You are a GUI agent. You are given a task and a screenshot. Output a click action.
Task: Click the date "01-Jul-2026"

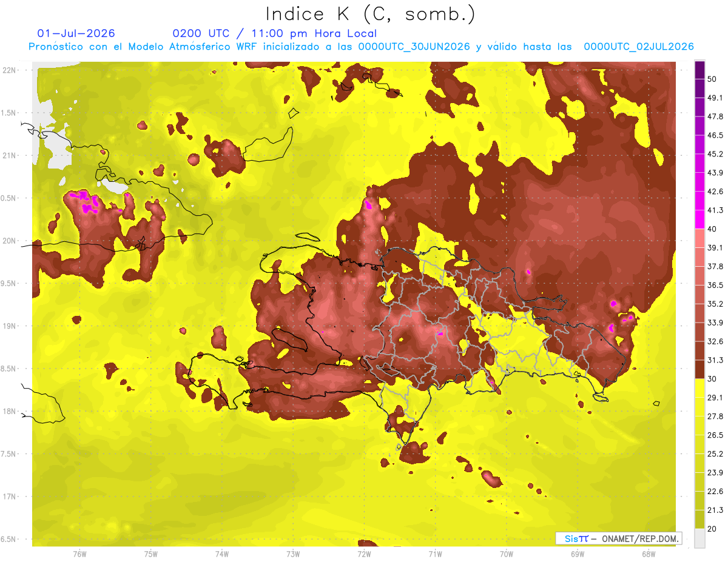pos(76,33)
